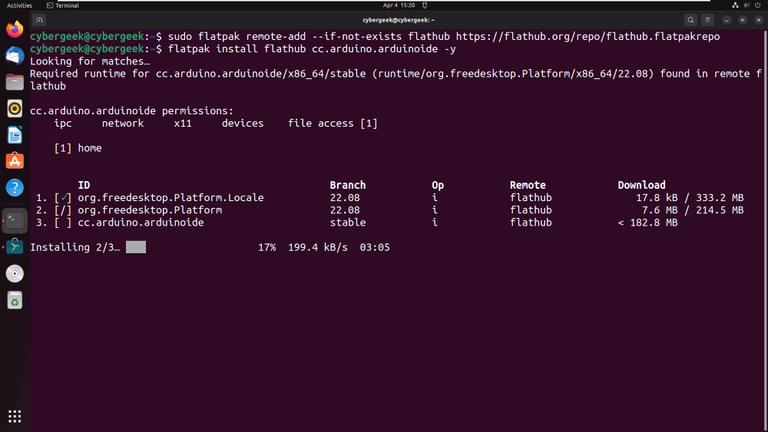Open the Files manager dock icon
This screenshot has width=768, height=432.
14,82
